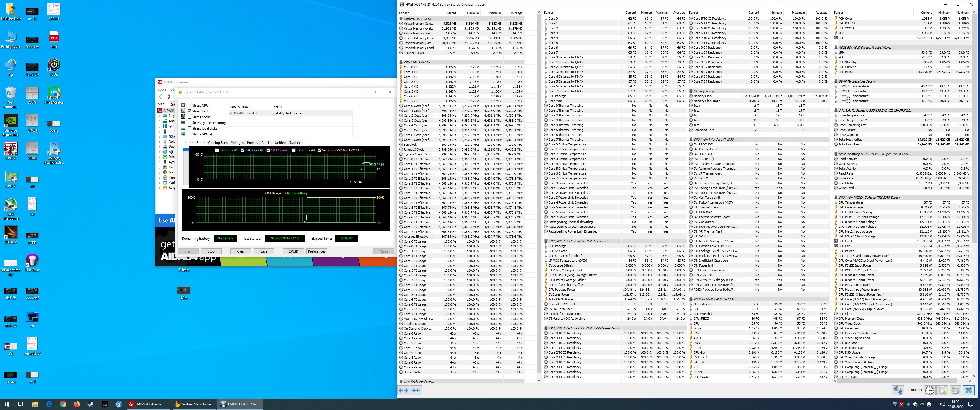
Task: Open MSI Afterburner desktop icon
Action: click(x=11, y=209)
